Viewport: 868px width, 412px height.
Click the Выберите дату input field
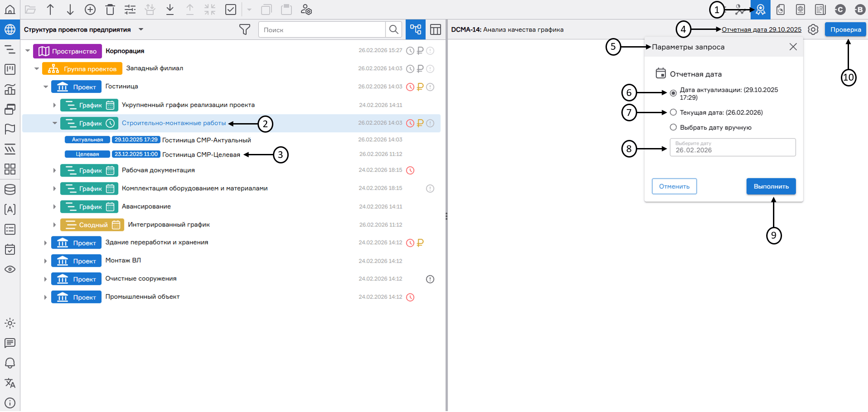coord(732,148)
